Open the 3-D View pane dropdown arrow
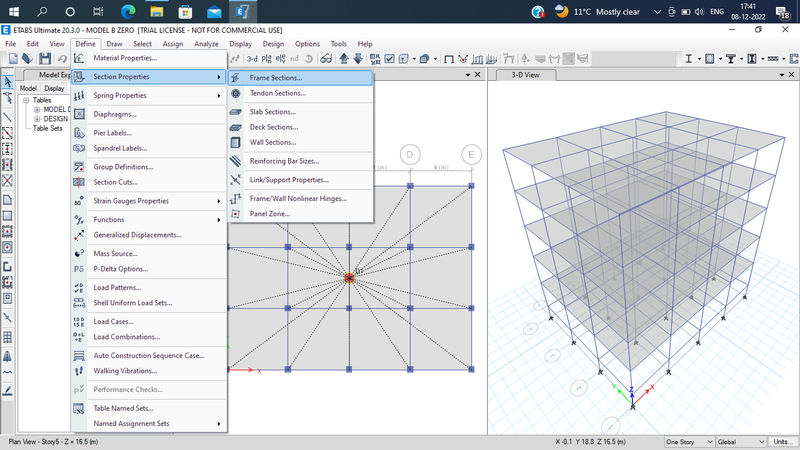The width and height of the screenshot is (800, 450). click(781, 75)
